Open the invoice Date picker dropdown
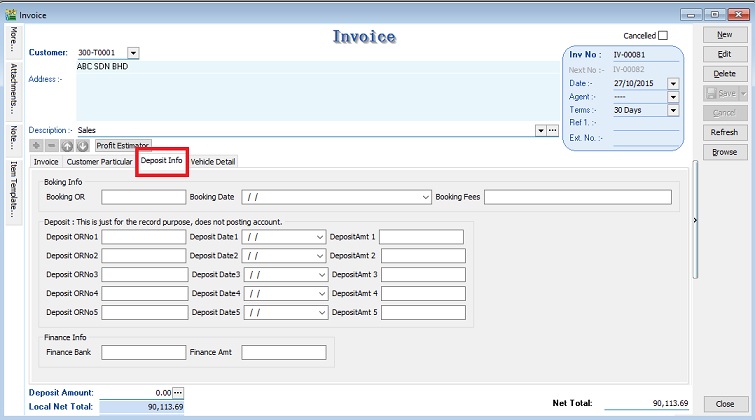The width and height of the screenshot is (755, 420). (673, 84)
